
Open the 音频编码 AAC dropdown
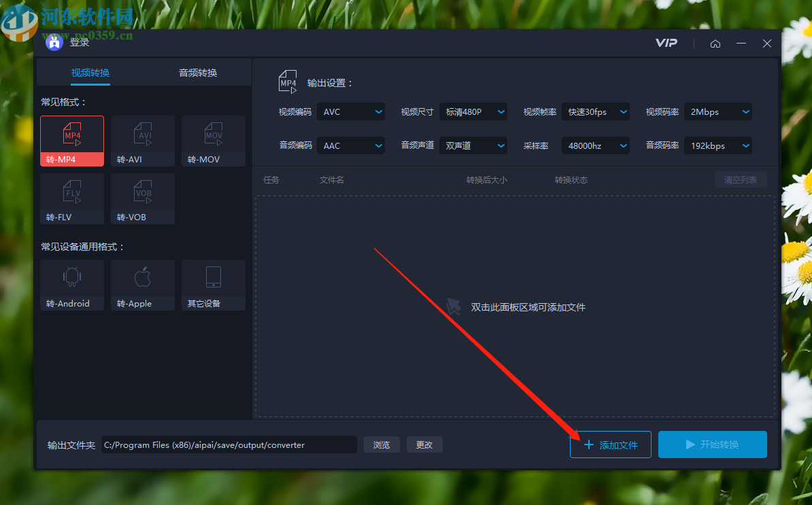[x=351, y=146]
